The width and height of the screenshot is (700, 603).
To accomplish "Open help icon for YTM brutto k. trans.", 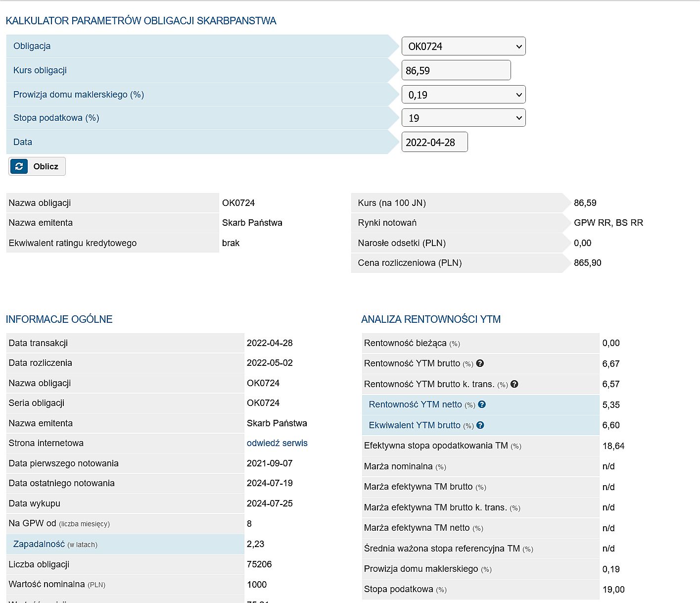I will (x=514, y=384).
